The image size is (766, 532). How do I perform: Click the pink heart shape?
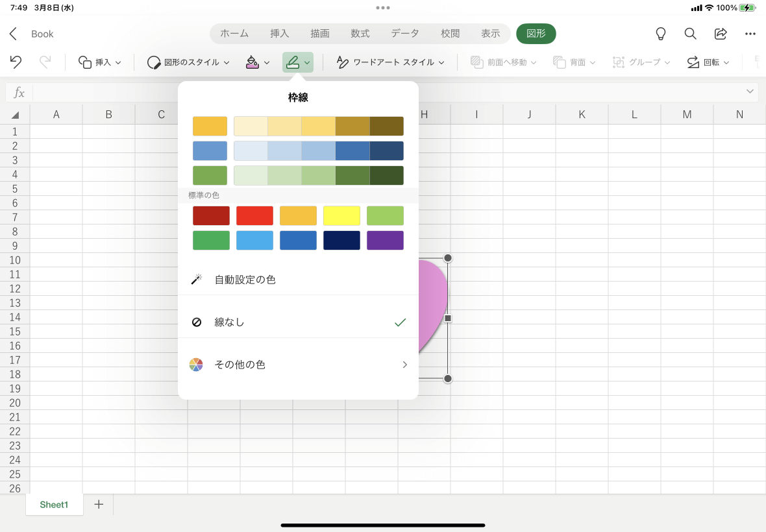432,304
